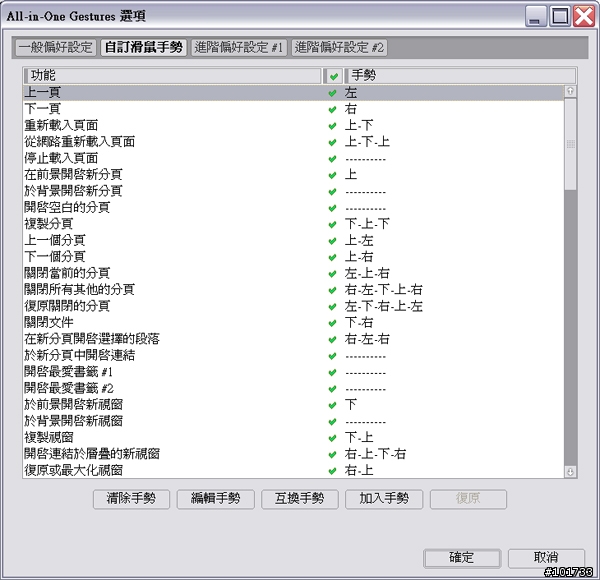600x580 pixels.
Task: Toggle checkmark for 上一個分頁 row
Action: (x=332, y=241)
